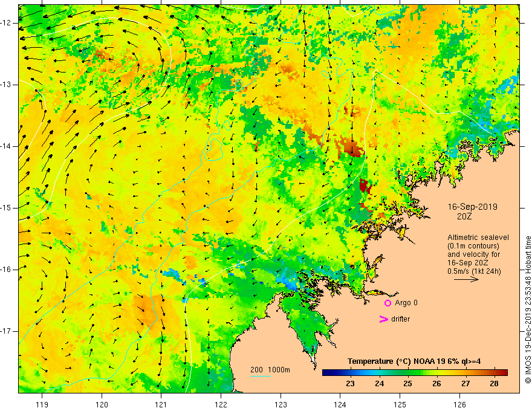
Task: Click the magenta drifter arrow legend marker
Action: tap(384, 319)
